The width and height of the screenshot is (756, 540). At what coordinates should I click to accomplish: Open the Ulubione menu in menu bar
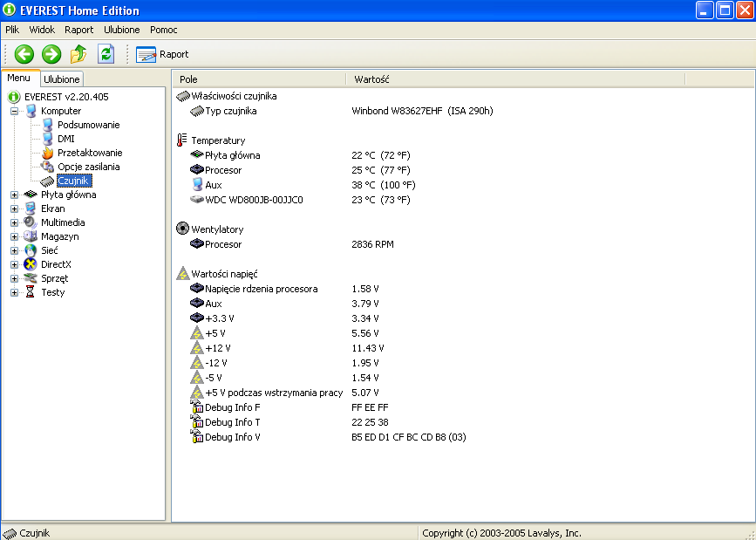[122, 30]
